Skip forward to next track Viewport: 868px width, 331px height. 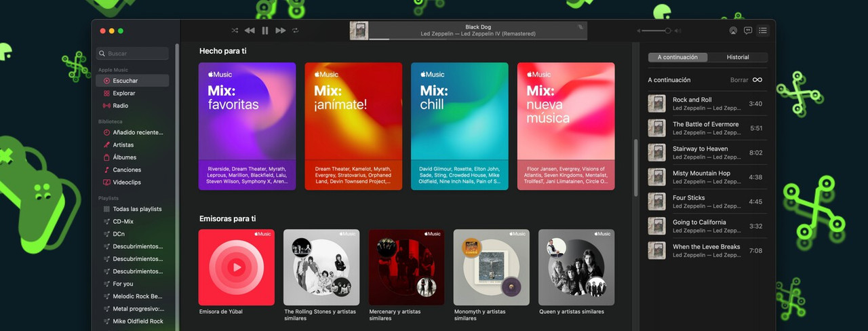click(281, 31)
